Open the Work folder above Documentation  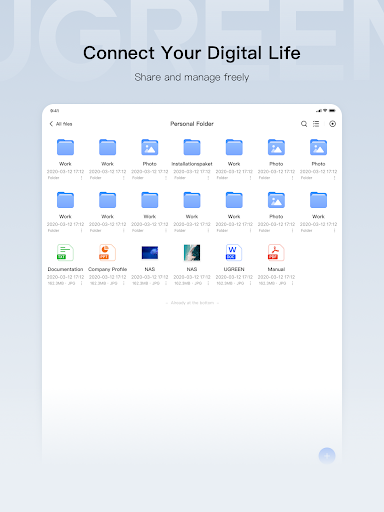coord(65,200)
